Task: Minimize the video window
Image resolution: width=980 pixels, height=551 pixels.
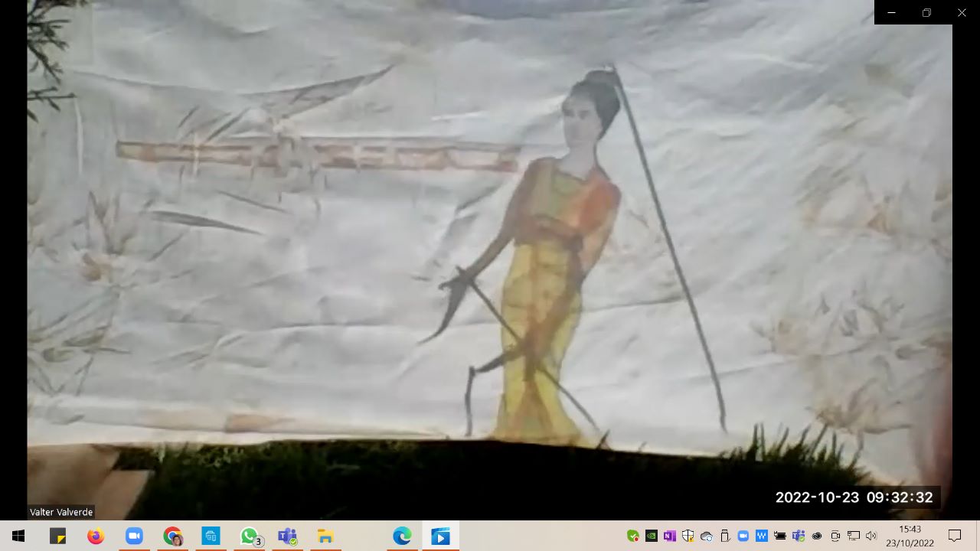Action: [x=891, y=12]
